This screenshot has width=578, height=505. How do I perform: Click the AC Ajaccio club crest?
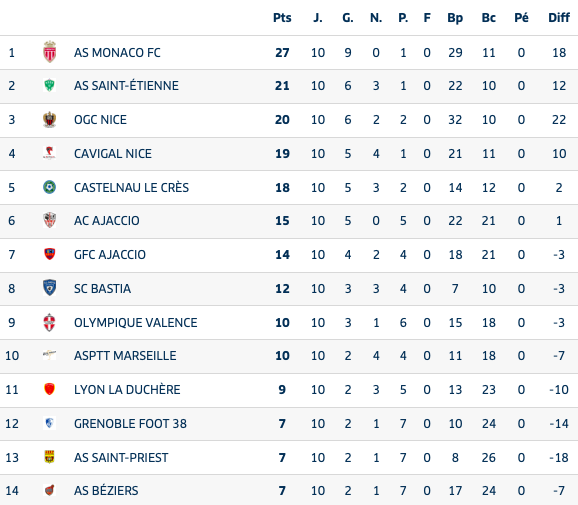49,220
